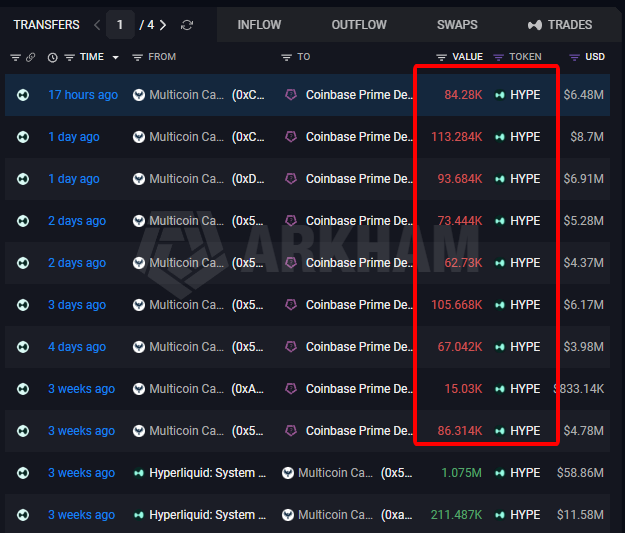This screenshot has width=625, height=533.
Task: Click the 67.042K value cell
Action: tap(460, 347)
